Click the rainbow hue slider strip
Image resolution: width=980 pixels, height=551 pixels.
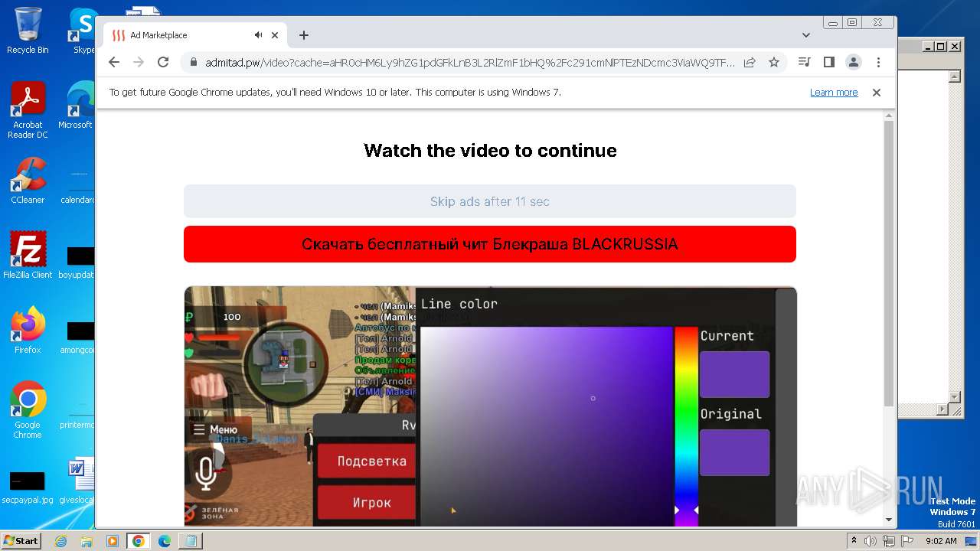pyautogui.click(x=686, y=426)
